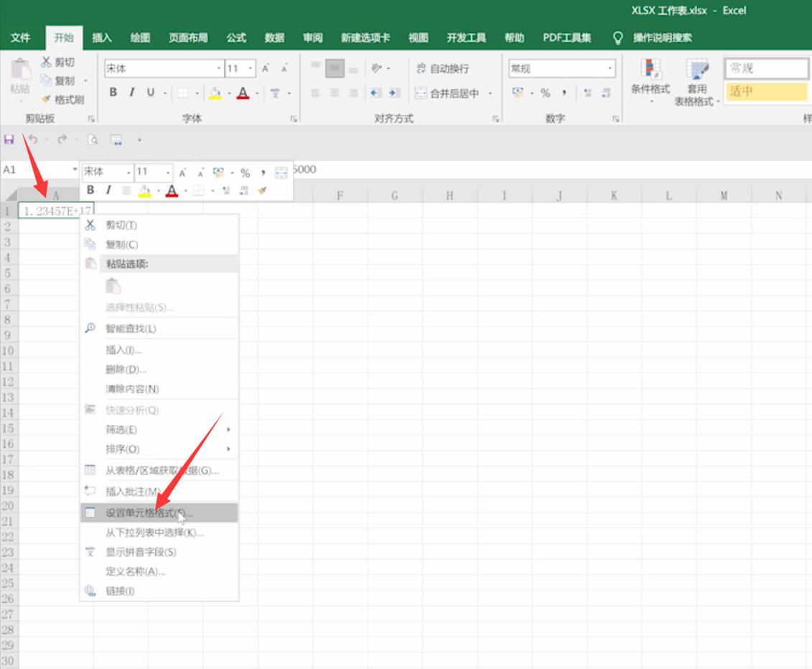Screen dimensions: 812x669
Task: Expand the 排序(O) submenu
Action: coord(159,449)
